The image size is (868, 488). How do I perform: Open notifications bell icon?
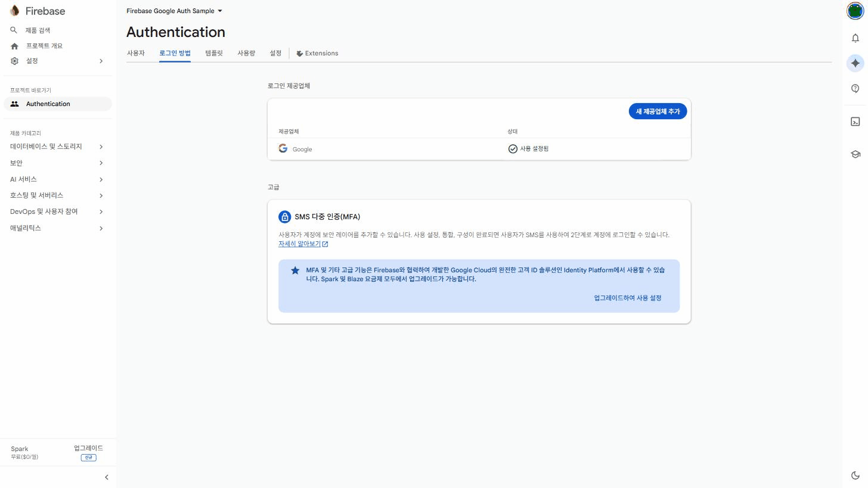[855, 38]
